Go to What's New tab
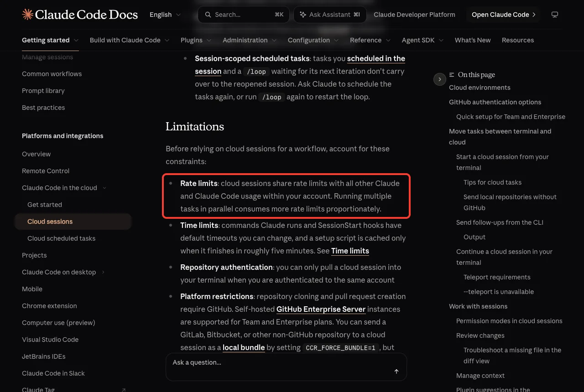Image resolution: width=584 pixels, height=392 pixels. 473,40
